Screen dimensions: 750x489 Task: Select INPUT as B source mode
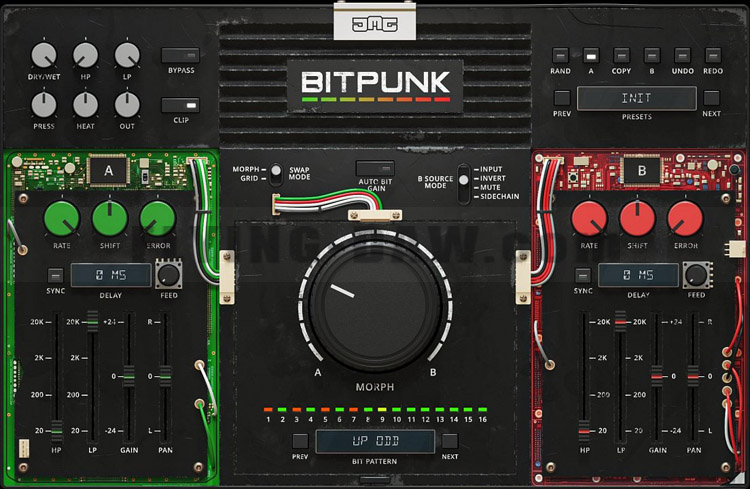pyautogui.click(x=491, y=169)
